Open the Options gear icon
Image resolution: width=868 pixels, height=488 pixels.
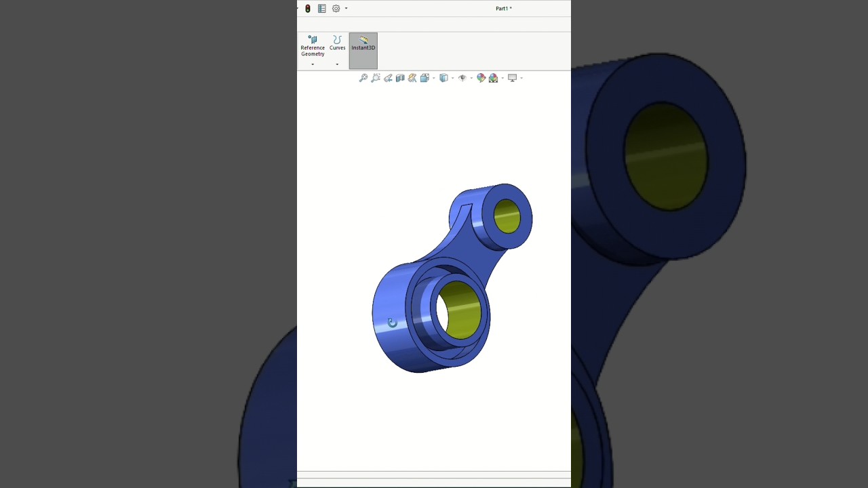[x=336, y=9]
